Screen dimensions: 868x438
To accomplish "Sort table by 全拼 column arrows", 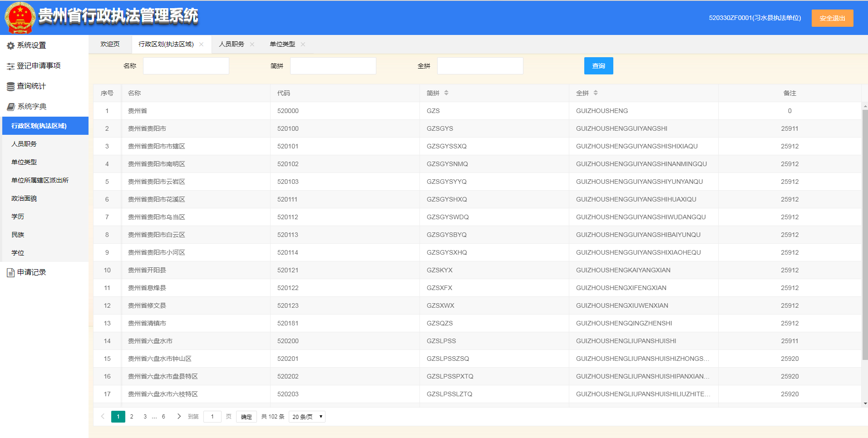I will tap(596, 93).
